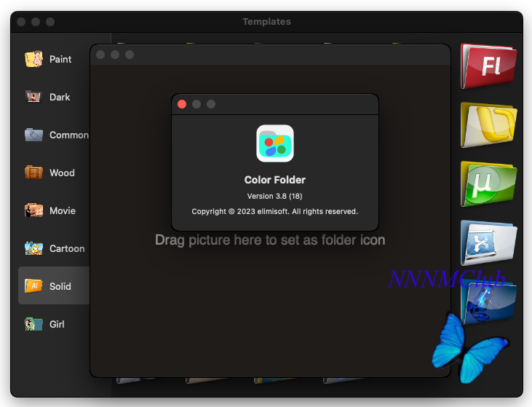Open the Wood templates category
Image resolution: width=532 pixels, height=407 pixels.
pos(54,173)
